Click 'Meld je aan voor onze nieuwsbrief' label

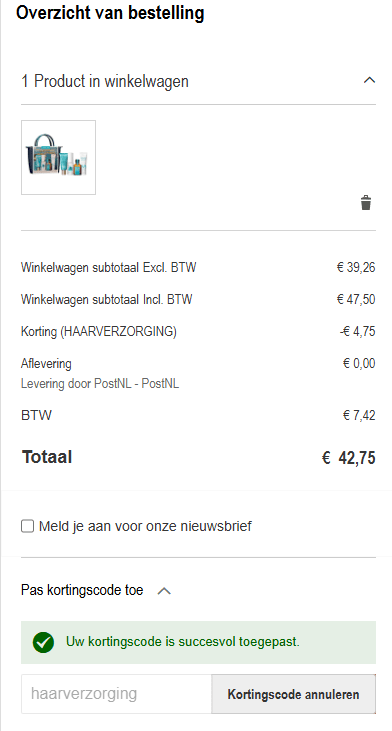(145, 526)
